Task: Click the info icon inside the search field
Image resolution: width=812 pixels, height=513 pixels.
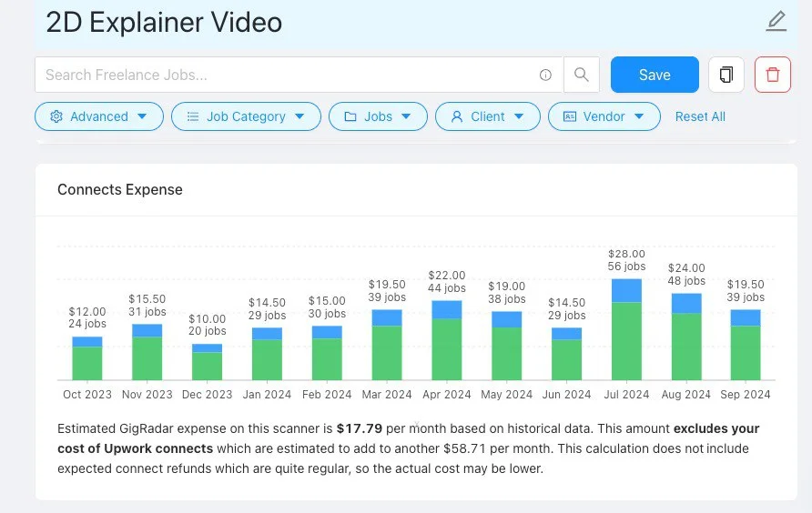Action: point(545,75)
